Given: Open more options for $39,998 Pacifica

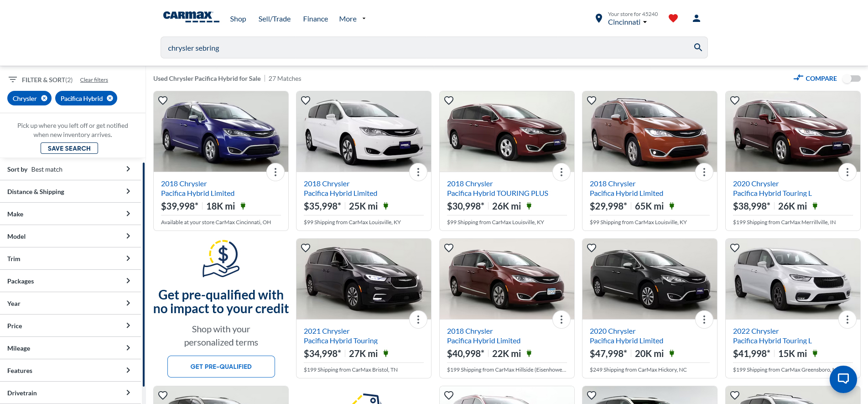Looking at the screenshot, I should [275, 172].
